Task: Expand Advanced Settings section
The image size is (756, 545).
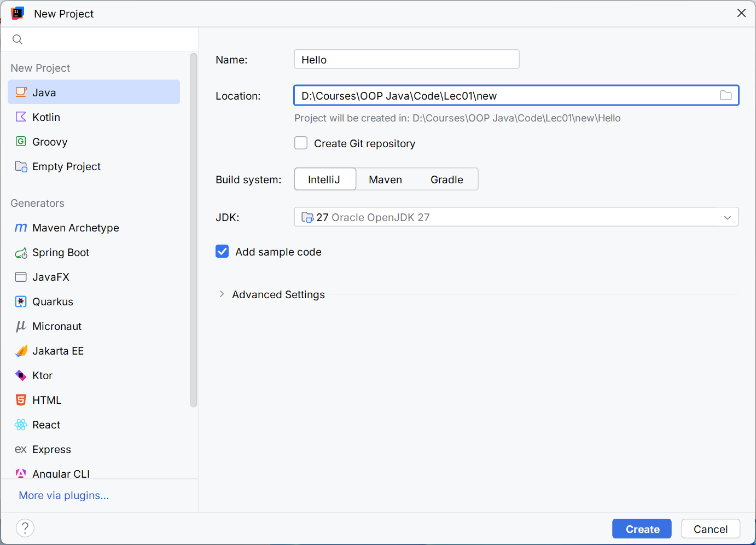Action: 222,294
